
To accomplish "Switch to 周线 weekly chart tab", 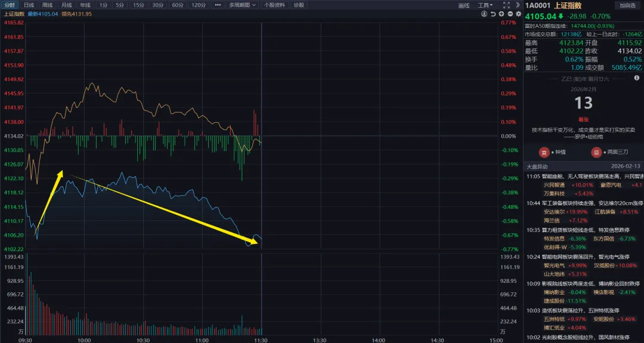I will click(48, 5).
